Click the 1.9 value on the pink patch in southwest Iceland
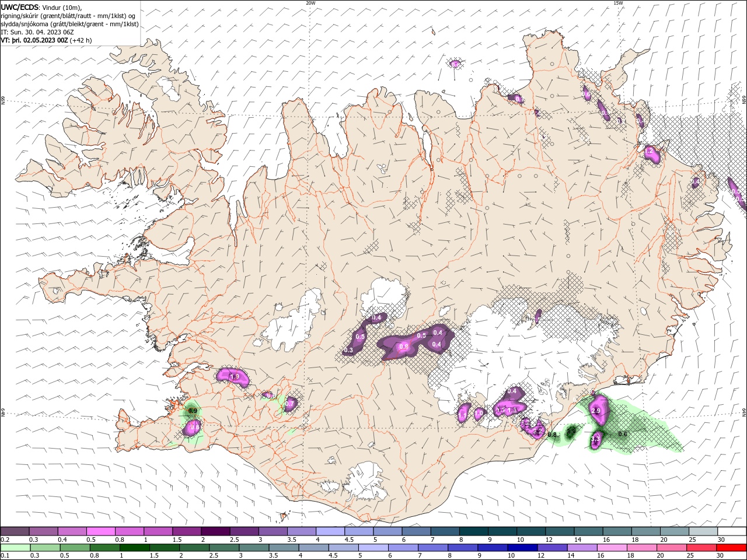This screenshot has height=560, width=747. pos(235,377)
